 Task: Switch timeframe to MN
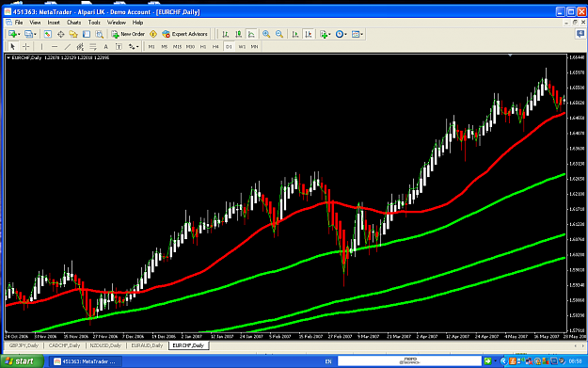(x=255, y=46)
